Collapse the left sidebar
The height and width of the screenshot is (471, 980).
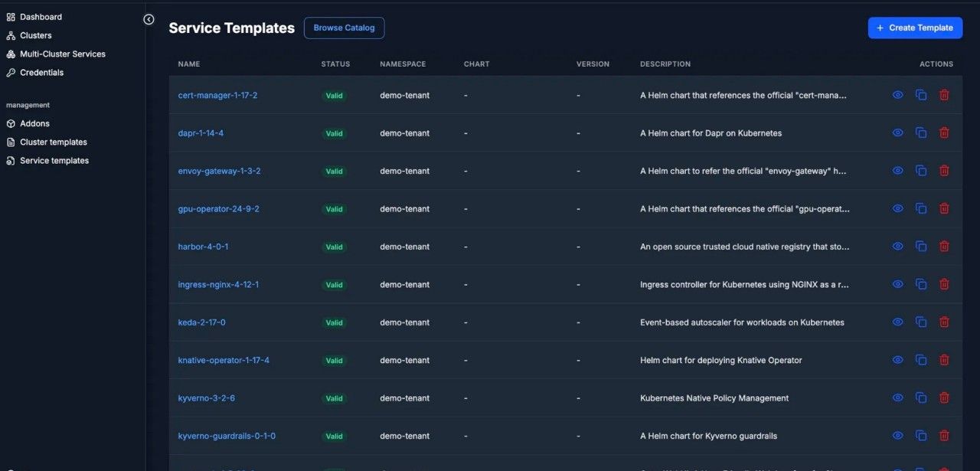[149, 20]
